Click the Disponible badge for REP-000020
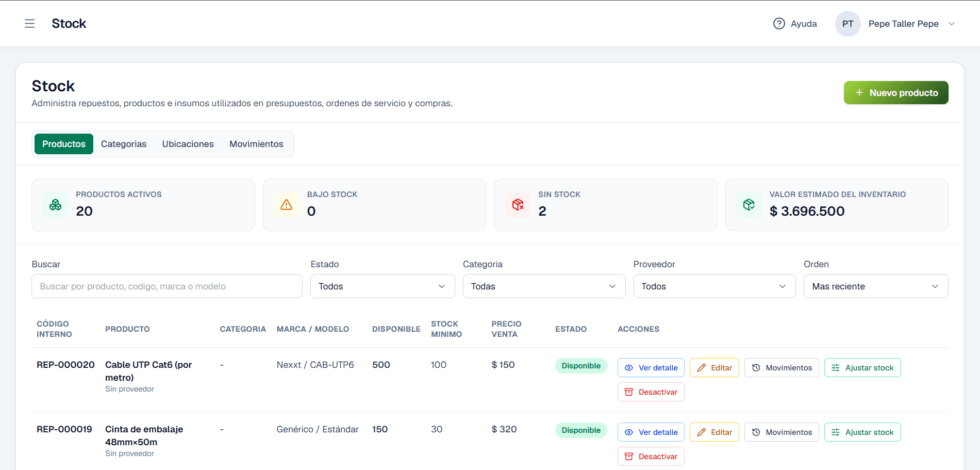 point(581,366)
